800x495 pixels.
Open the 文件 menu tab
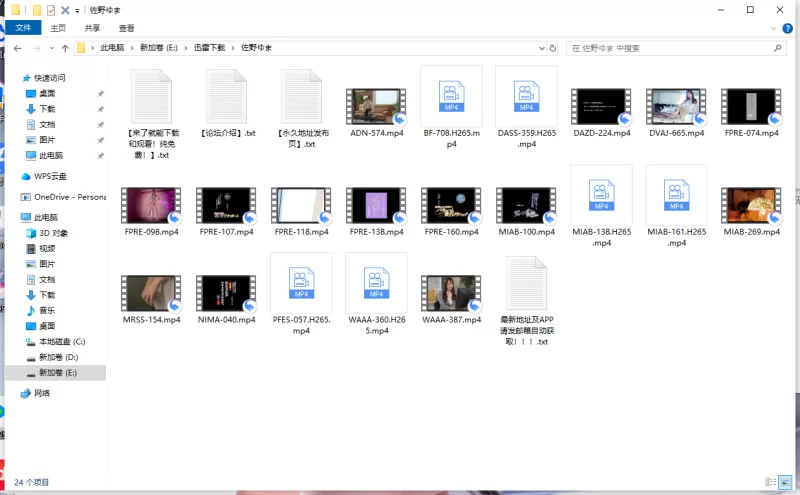tap(23, 28)
